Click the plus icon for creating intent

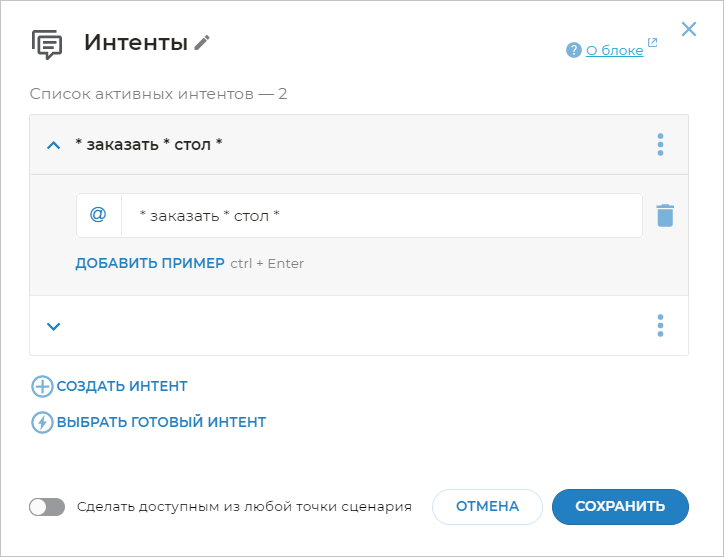(42, 387)
